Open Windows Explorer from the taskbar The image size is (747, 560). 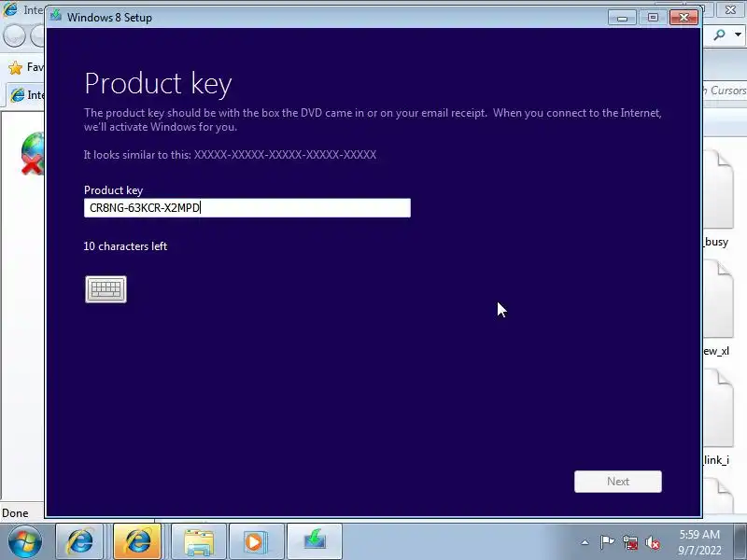click(x=199, y=542)
